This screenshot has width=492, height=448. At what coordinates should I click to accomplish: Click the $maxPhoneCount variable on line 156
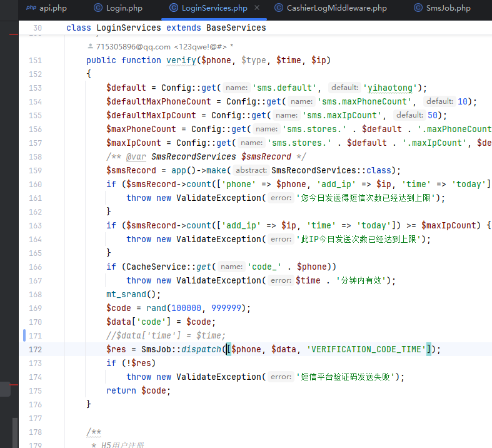click(141, 130)
